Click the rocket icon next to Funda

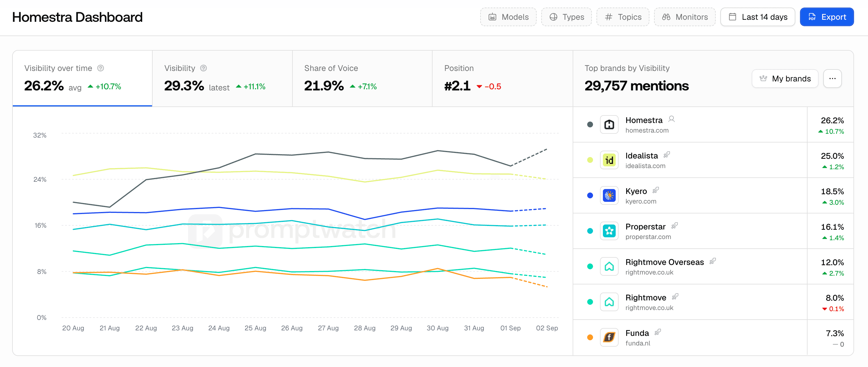[x=658, y=332]
